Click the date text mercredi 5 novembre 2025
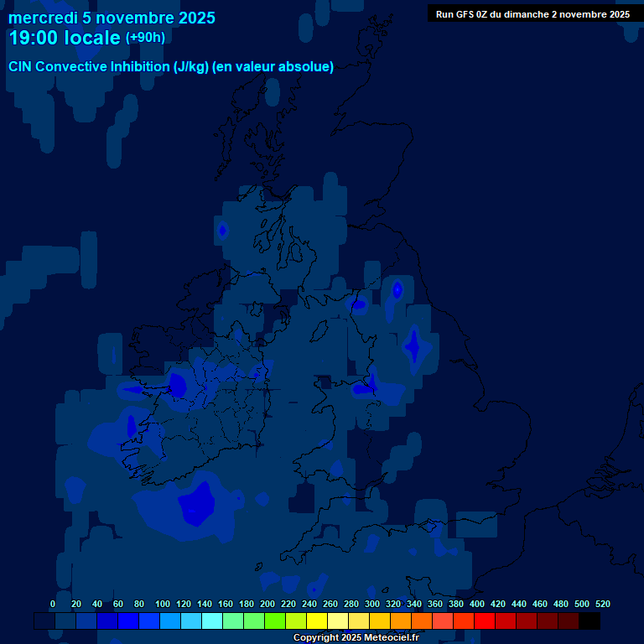 coord(112,18)
